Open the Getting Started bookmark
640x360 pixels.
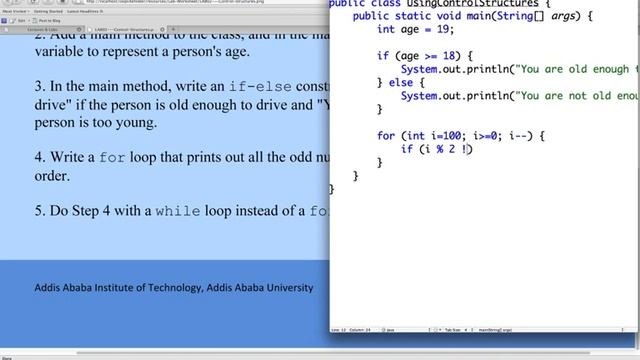(48, 11)
